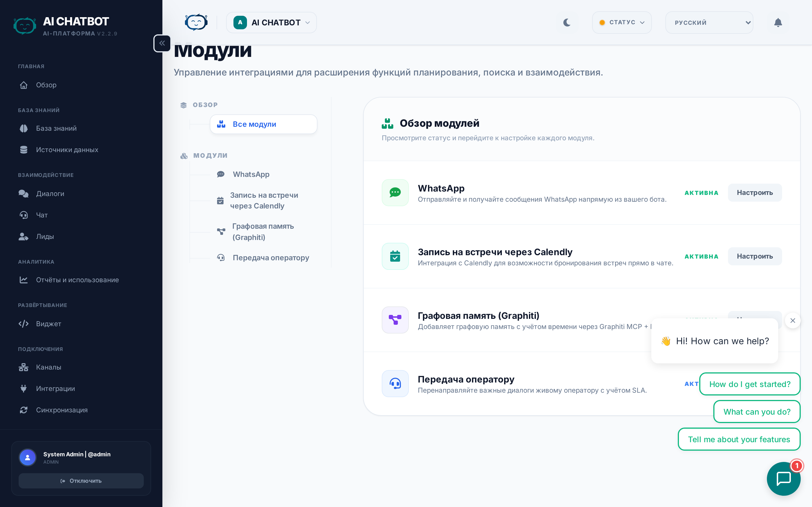Screen dimensions: 812x507
Task: Click the operator handoff headset icon
Action: 395,383
